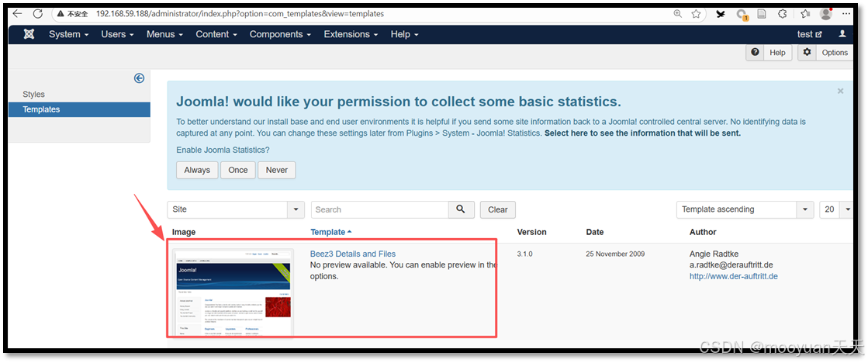
Task: Click the Author column header
Action: [703, 232]
